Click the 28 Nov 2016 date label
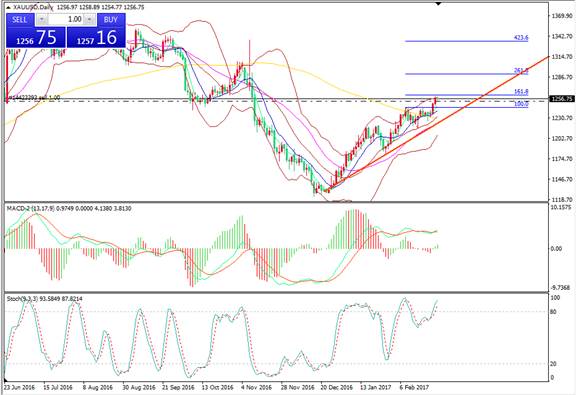576x395 pixels. [297, 388]
